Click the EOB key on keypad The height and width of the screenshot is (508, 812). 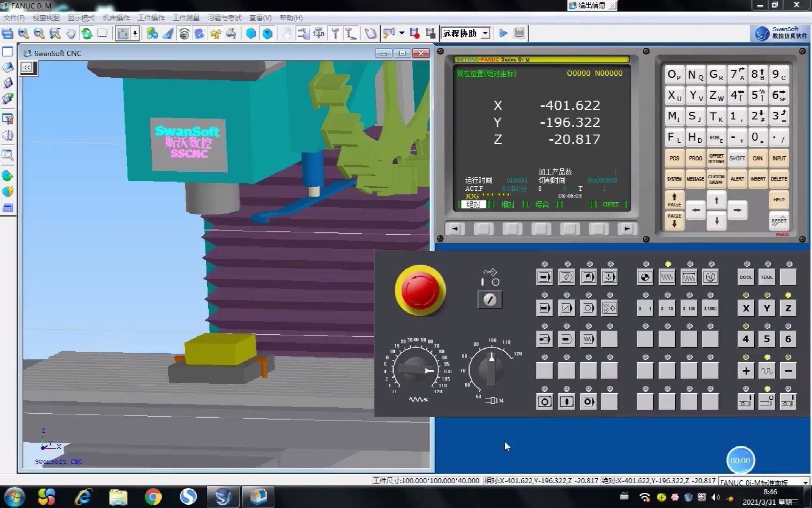point(716,138)
